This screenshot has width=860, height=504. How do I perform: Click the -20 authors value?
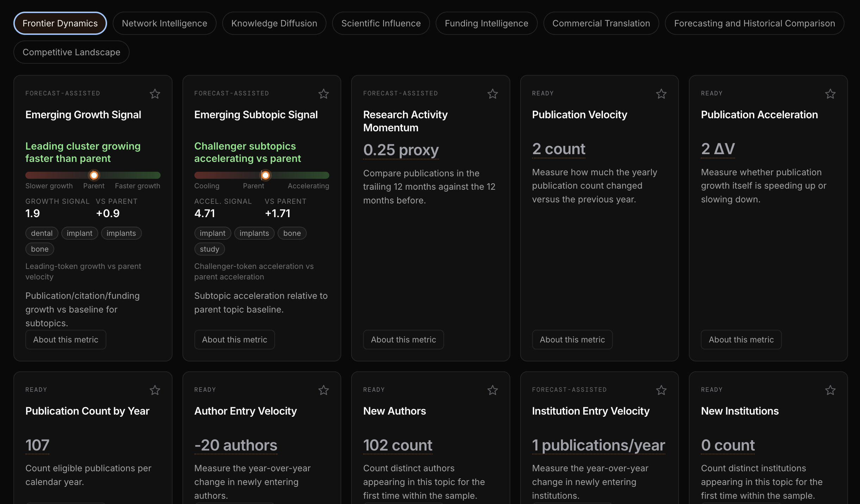(x=236, y=445)
